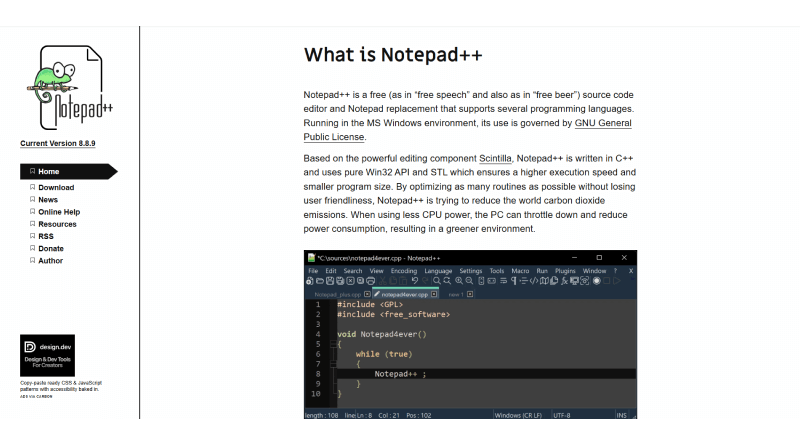Viewport: 800px width, 445px height.
Task: Click the Function List fx icon
Action: tap(564, 281)
